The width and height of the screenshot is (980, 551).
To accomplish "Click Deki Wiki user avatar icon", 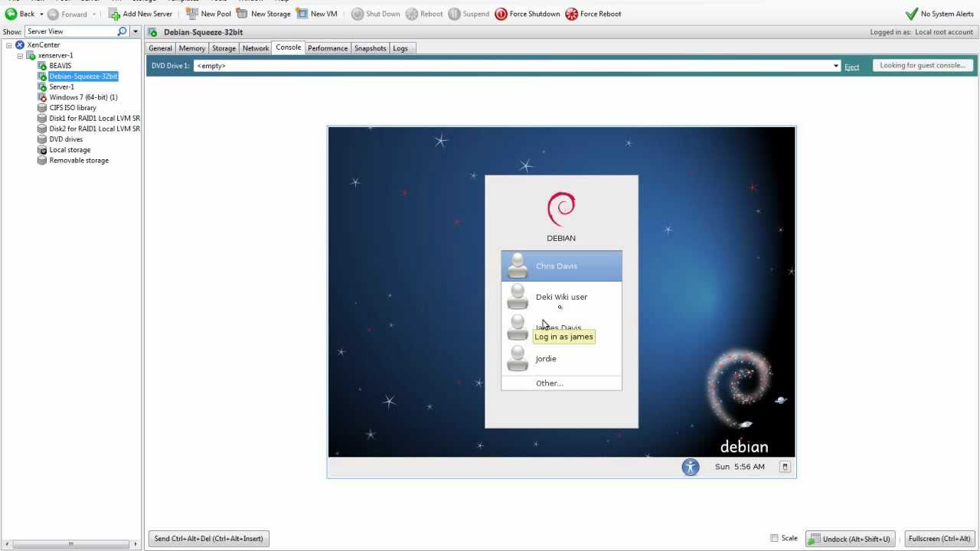I will click(518, 297).
